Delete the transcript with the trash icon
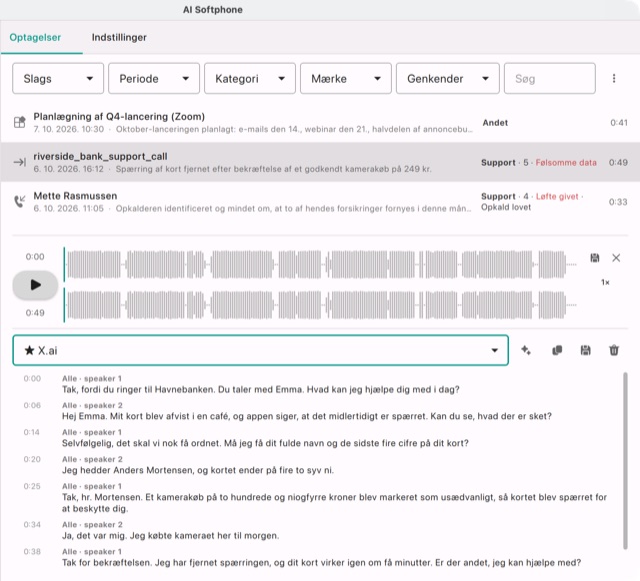Image resolution: width=640 pixels, height=581 pixels. point(614,350)
